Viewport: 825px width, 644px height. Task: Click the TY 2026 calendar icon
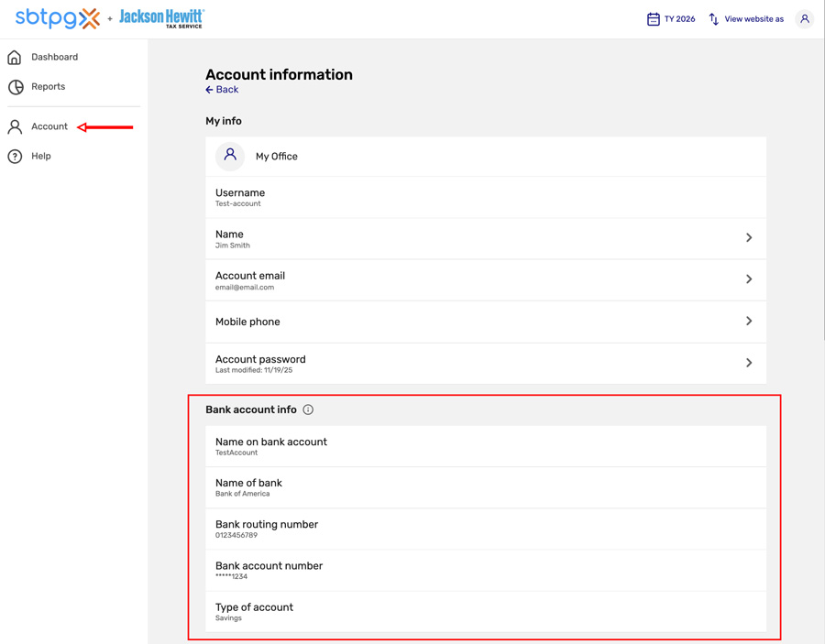[x=654, y=19]
